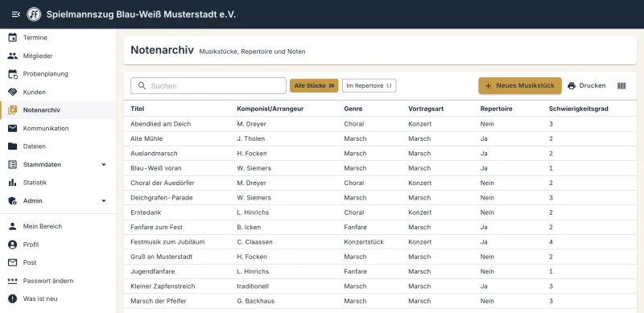Select Fanfare zum Fest piece
This screenshot has width=644, height=313.
click(x=380, y=227)
